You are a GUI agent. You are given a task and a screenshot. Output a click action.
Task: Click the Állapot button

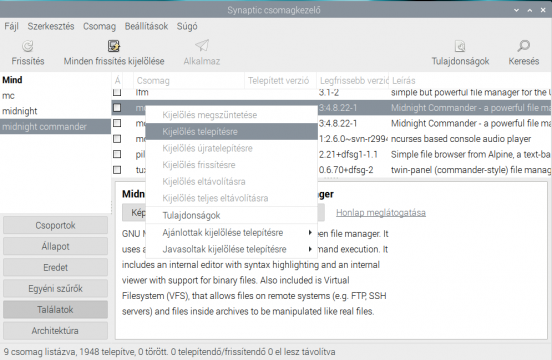(55, 246)
